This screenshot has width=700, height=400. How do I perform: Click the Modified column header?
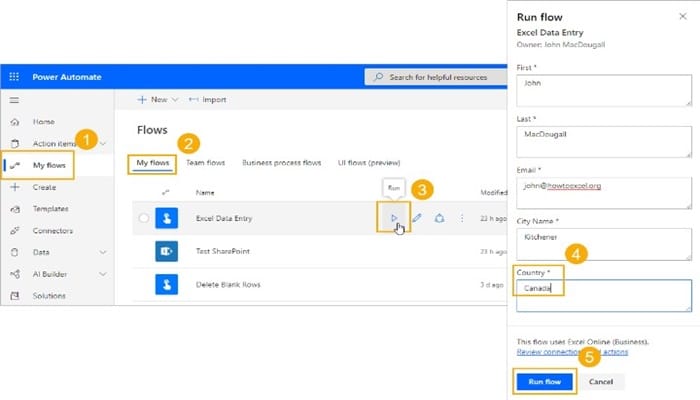(494, 192)
